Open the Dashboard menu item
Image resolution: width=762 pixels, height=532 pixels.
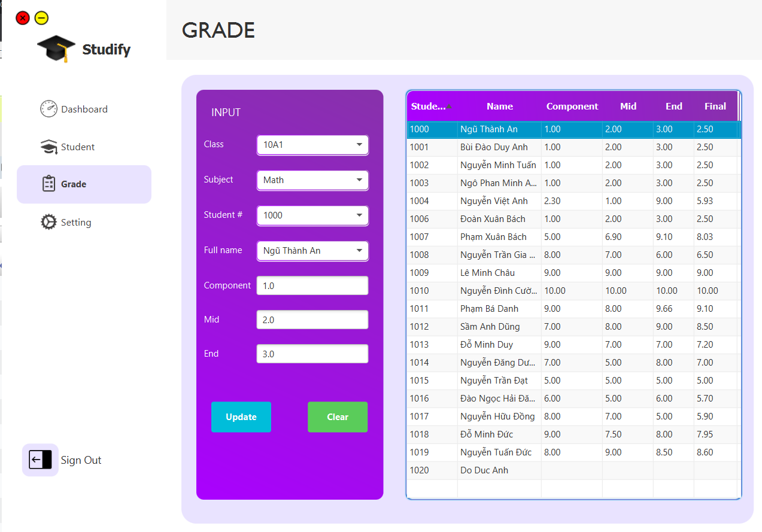(x=84, y=109)
